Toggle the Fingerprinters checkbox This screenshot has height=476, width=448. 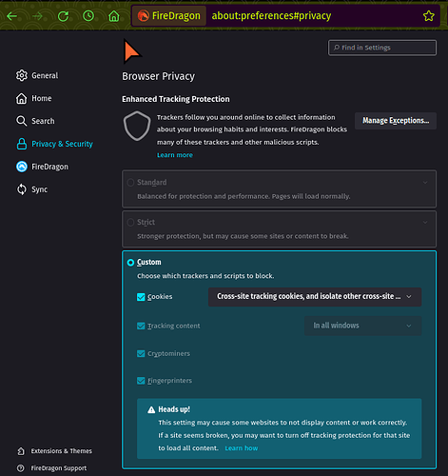pyautogui.click(x=141, y=381)
